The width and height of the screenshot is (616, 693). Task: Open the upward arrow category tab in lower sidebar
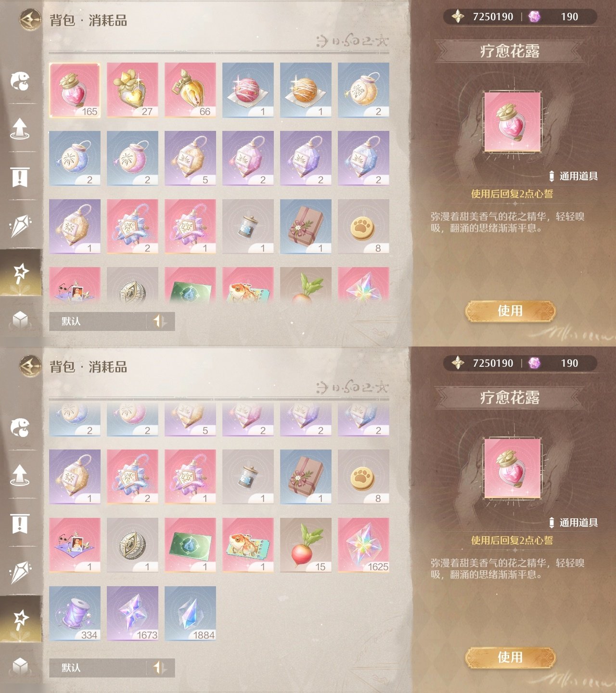pos(20,475)
